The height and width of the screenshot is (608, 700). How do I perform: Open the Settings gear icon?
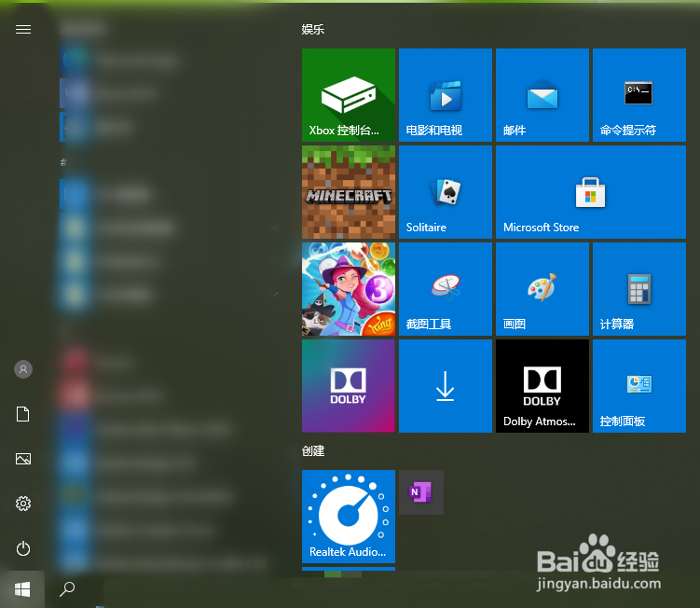coord(23,504)
